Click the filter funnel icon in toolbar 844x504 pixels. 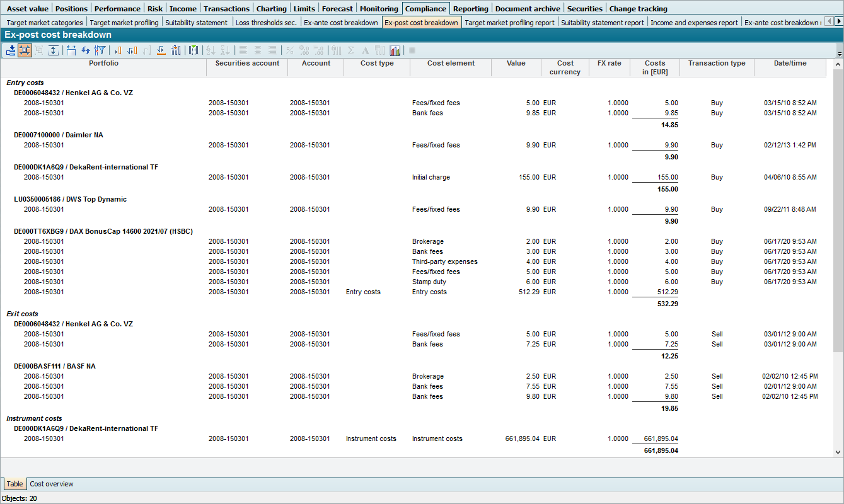[100, 50]
